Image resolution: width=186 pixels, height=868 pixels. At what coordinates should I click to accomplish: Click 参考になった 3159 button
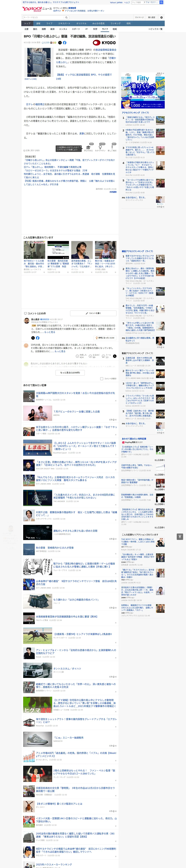[x=105, y=338]
